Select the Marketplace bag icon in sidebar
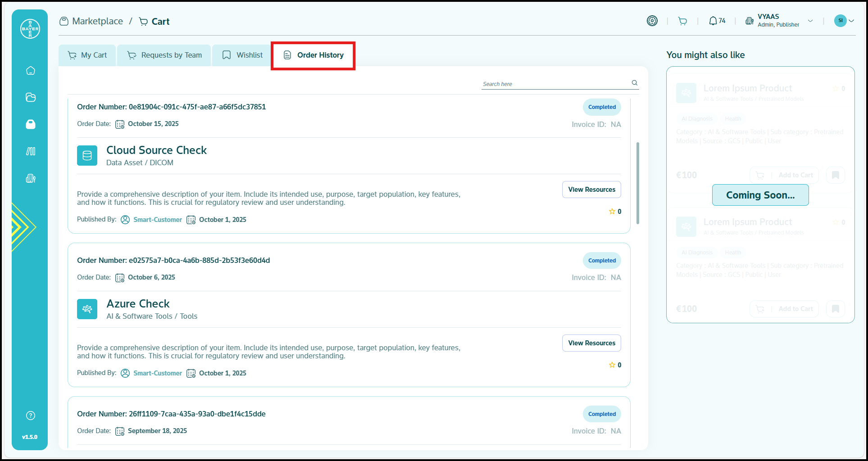The width and height of the screenshot is (868, 461). click(x=31, y=124)
